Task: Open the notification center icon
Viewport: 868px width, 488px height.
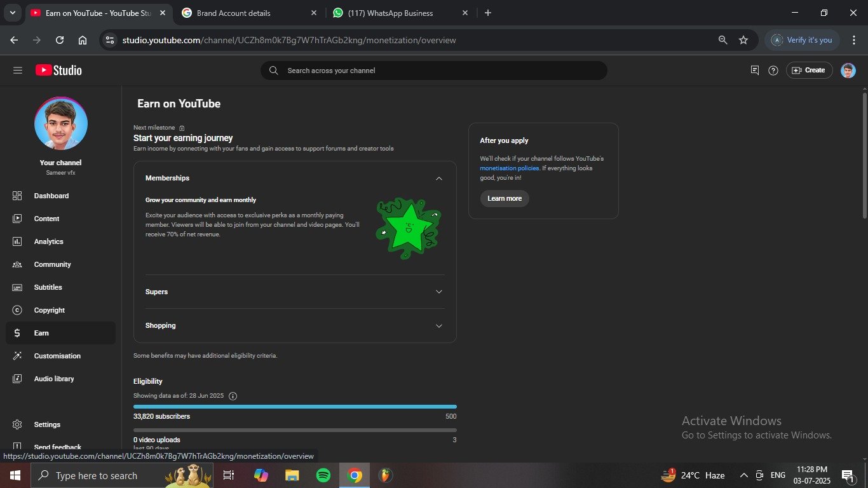Action: pyautogui.click(x=848, y=475)
